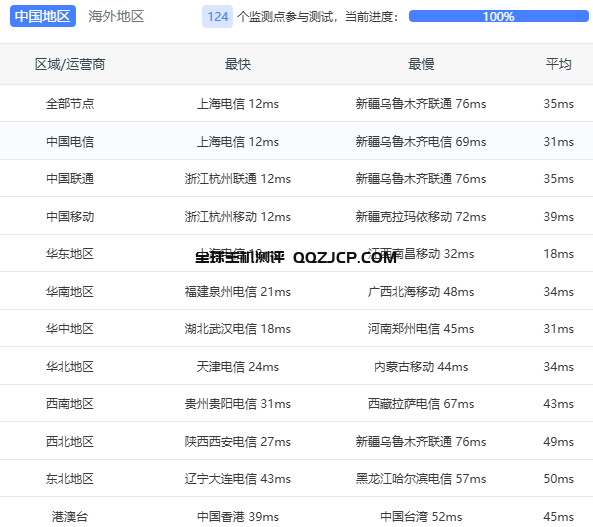
Task: Select the 全部节点 row label
Action: (x=70, y=104)
